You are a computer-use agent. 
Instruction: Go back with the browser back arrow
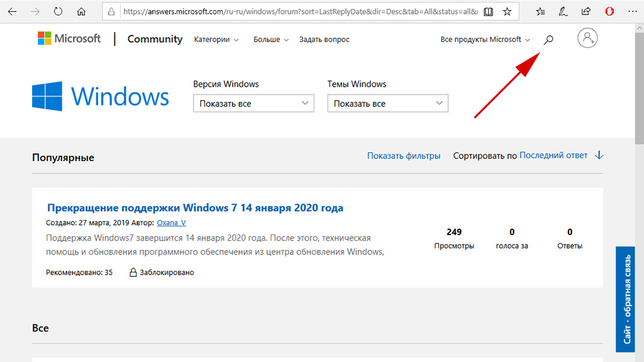[x=13, y=11]
